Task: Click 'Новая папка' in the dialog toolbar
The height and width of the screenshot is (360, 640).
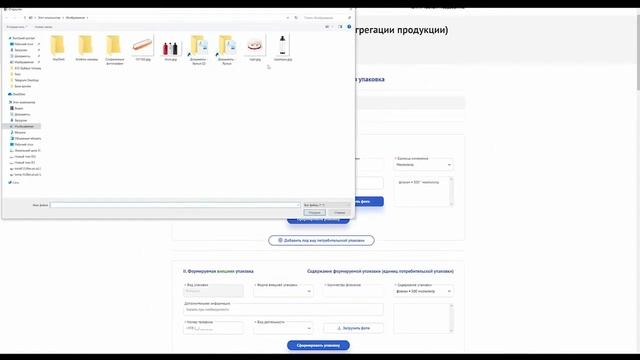Action: click(43, 27)
